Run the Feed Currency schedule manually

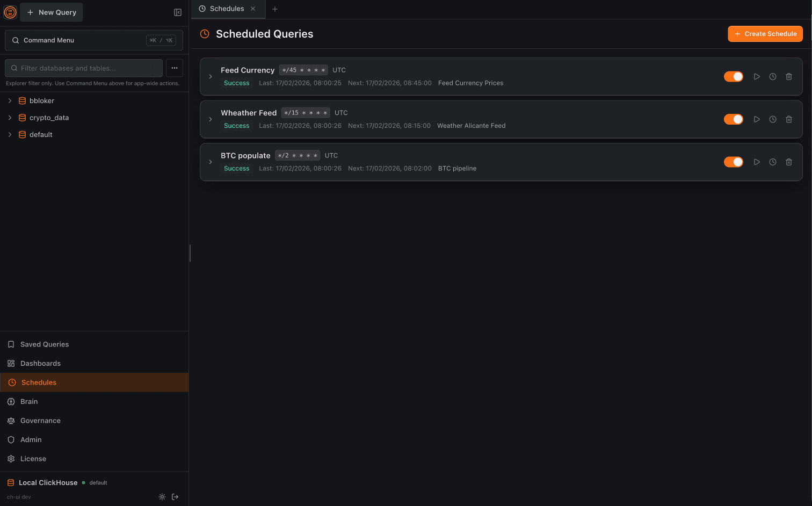tap(757, 76)
